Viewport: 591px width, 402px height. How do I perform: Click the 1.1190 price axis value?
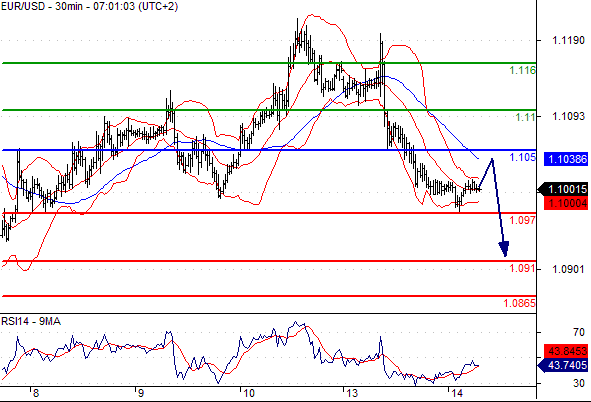568,40
